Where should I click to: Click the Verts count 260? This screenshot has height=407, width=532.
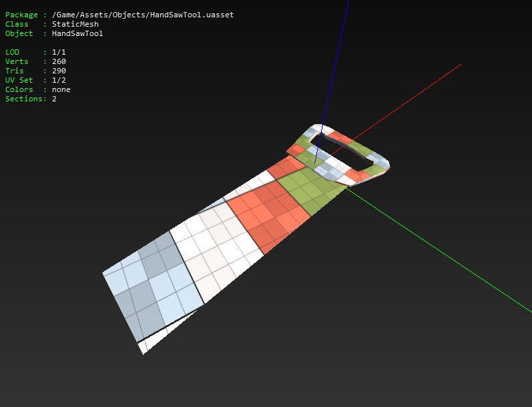[59, 61]
